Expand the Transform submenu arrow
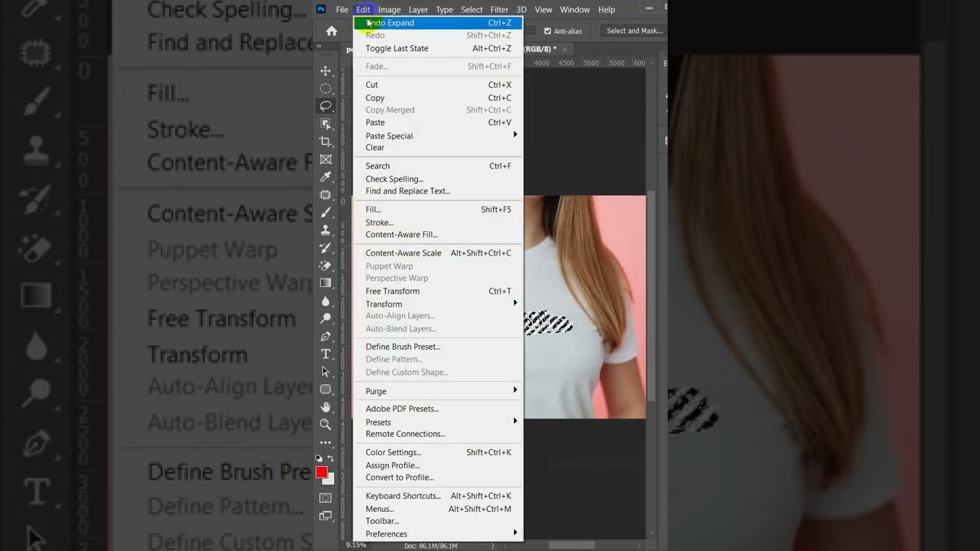Image resolution: width=980 pixels, height=551 pixels. pyautogui.click(x=515, y=303)
